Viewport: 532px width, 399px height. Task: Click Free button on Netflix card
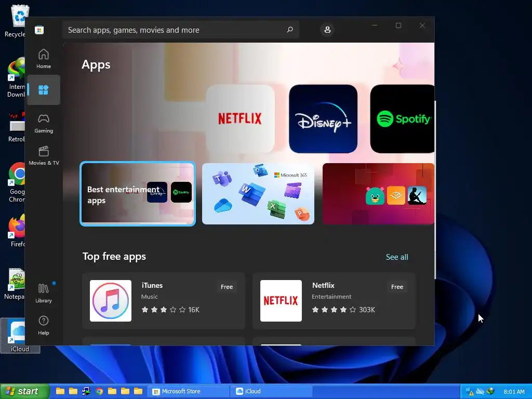pyautogui.click(x=397, y=287)
